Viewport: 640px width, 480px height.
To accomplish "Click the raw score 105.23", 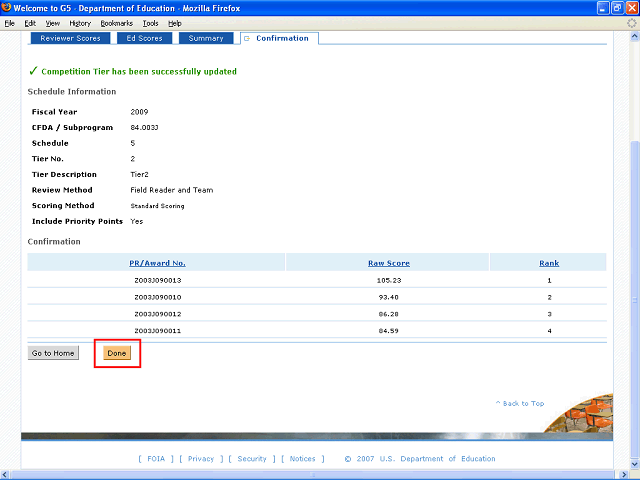I will pyautogui.click(x=389, y=280).
